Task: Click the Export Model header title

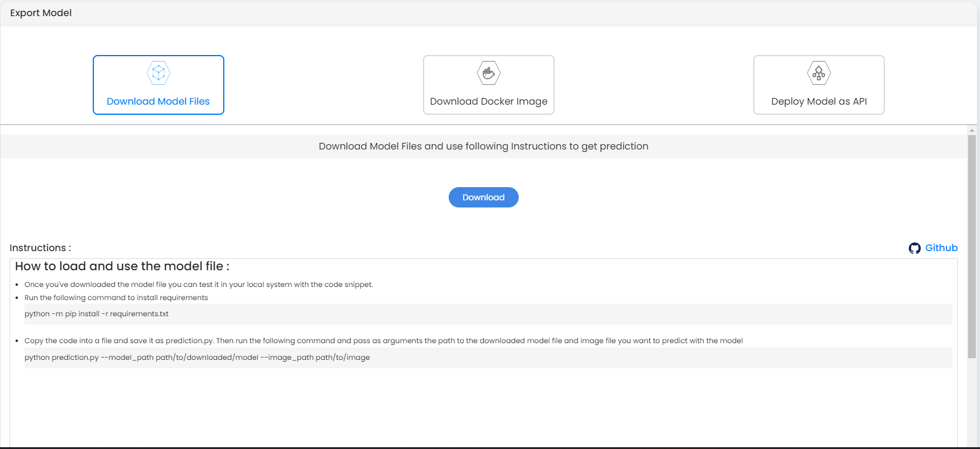Action: (41, 13)
